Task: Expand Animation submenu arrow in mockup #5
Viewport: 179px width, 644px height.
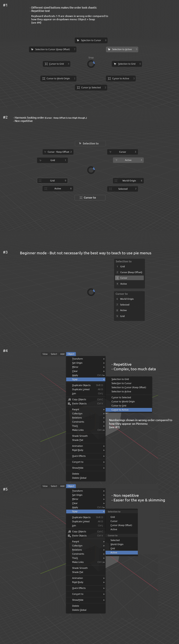Action: click(104, 578)
